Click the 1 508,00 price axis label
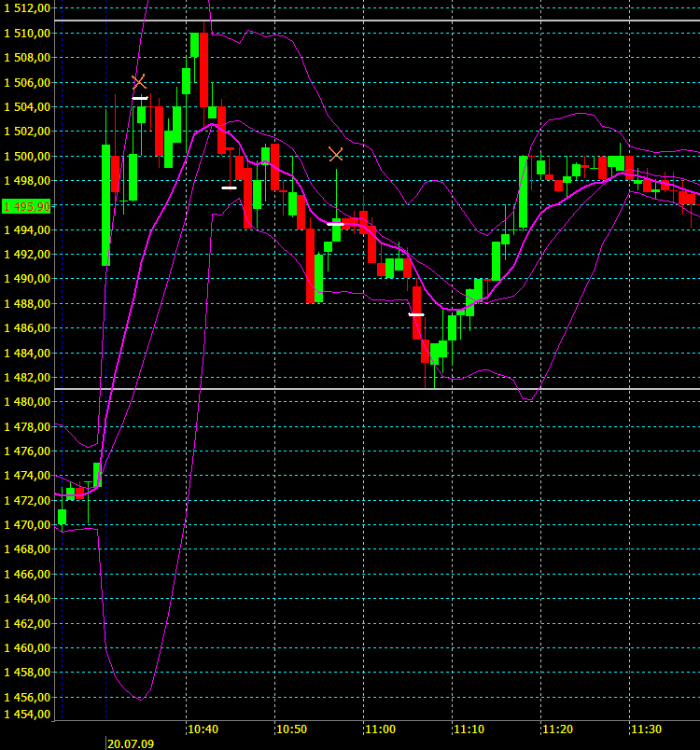The height and width of the screenshot is (750, 700). pyautogui.click(x=27, y=58)
